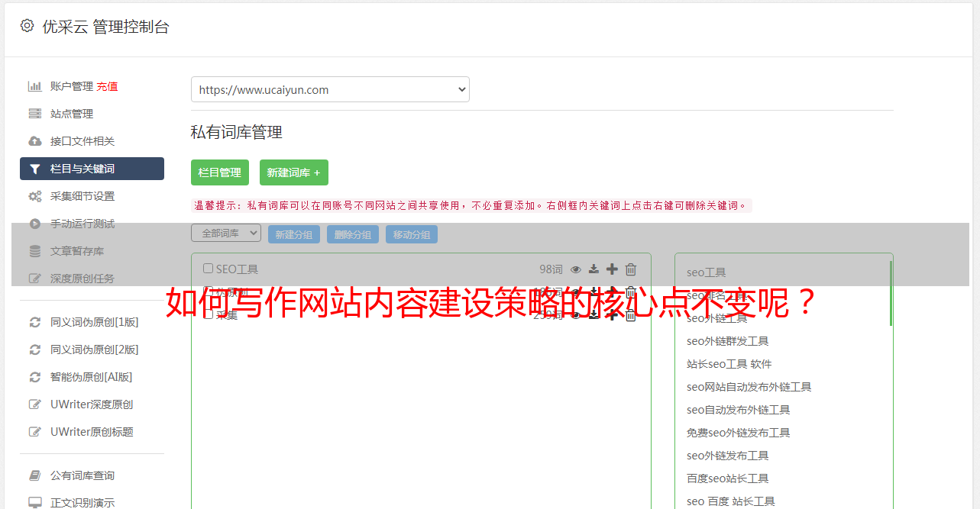Click the gear icon beside 优采云 管理控制台

coord(27,26)
